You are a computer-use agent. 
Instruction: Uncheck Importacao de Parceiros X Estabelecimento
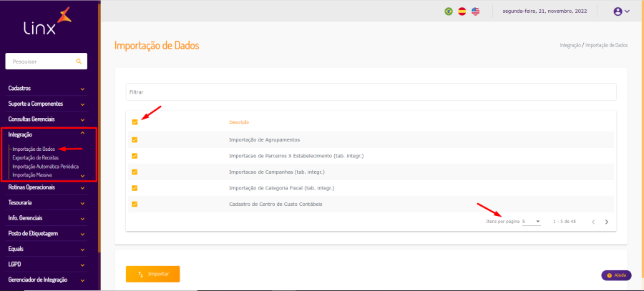(135, 156)
